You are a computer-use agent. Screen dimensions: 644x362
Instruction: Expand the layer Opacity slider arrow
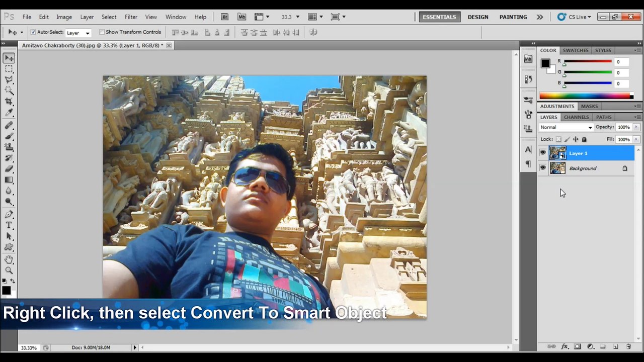(636, 127)
